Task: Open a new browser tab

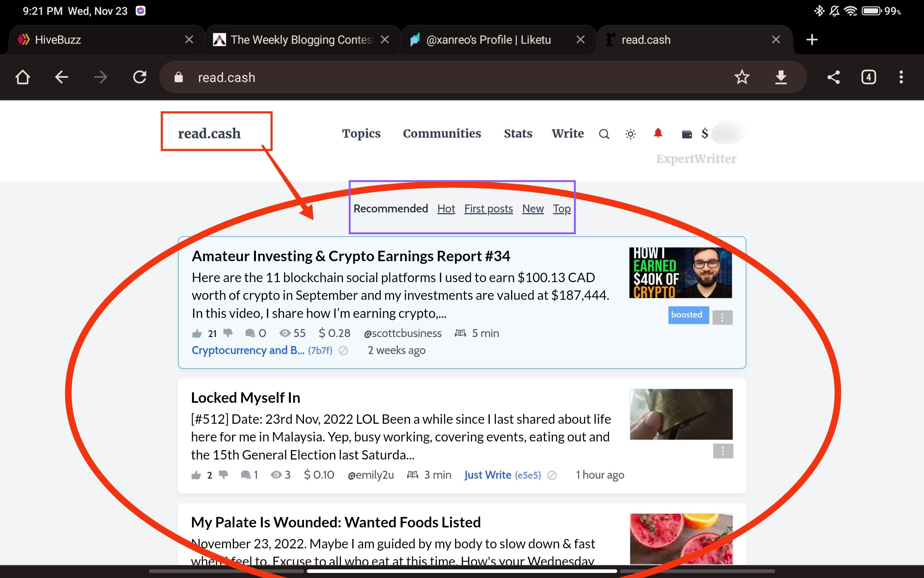Action: click(x=812, y=39)
